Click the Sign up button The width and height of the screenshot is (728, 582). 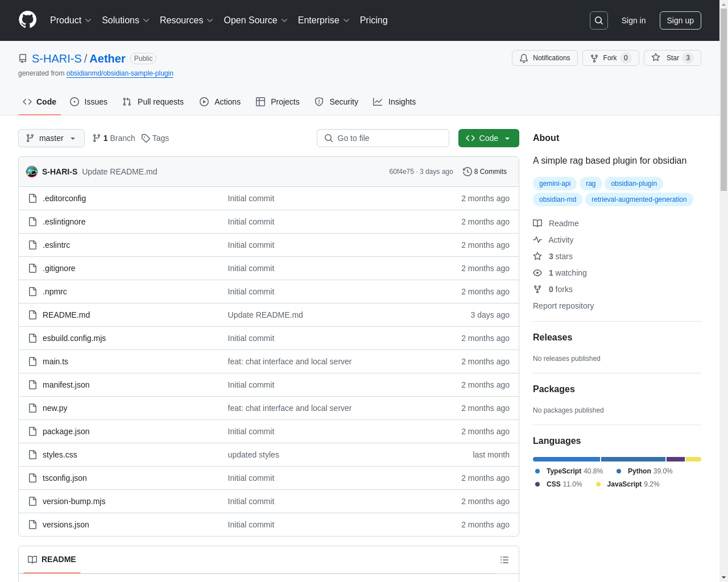[x=680, y=20]
